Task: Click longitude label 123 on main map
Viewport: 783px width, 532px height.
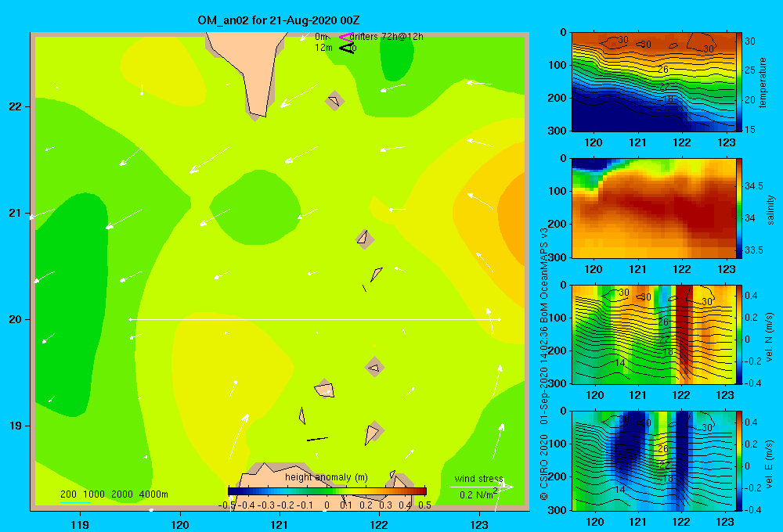Action: [479, 524]
